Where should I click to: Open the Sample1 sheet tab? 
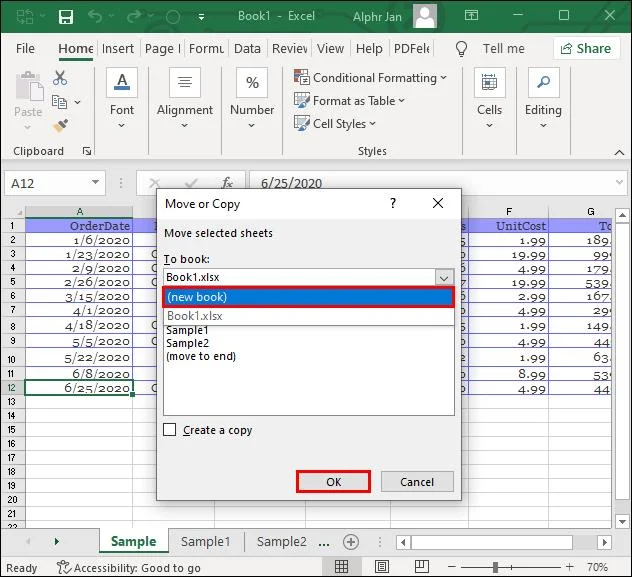206,542
